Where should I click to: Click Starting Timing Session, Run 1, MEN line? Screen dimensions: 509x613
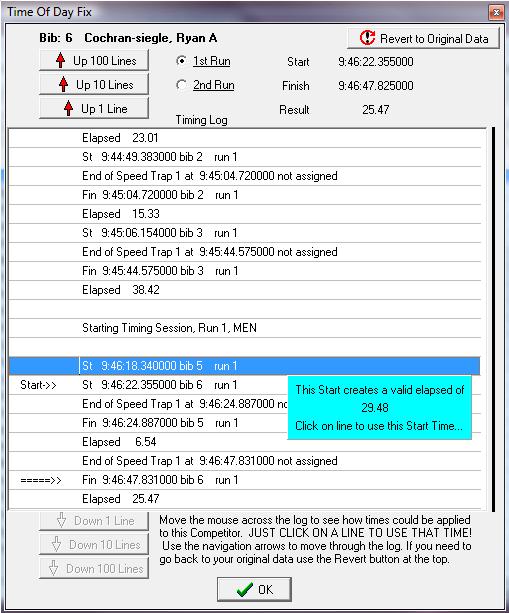coord(245,328)
